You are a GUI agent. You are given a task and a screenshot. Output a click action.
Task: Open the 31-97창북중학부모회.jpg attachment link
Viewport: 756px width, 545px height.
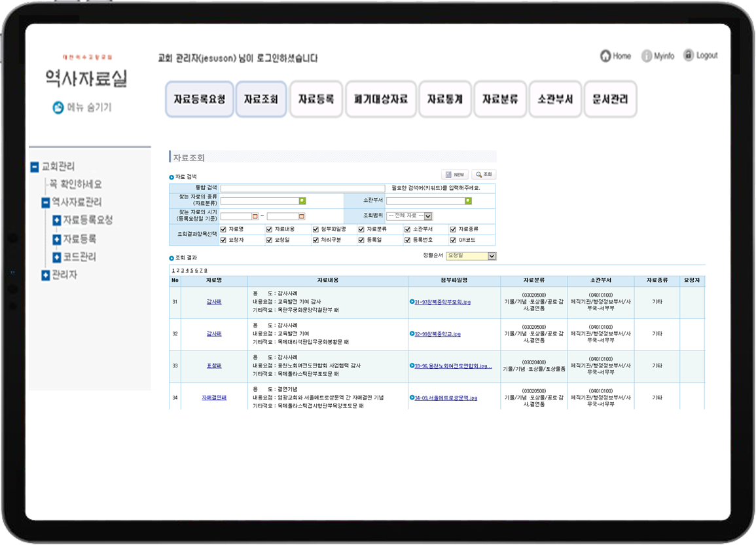(x=442, y=302)
